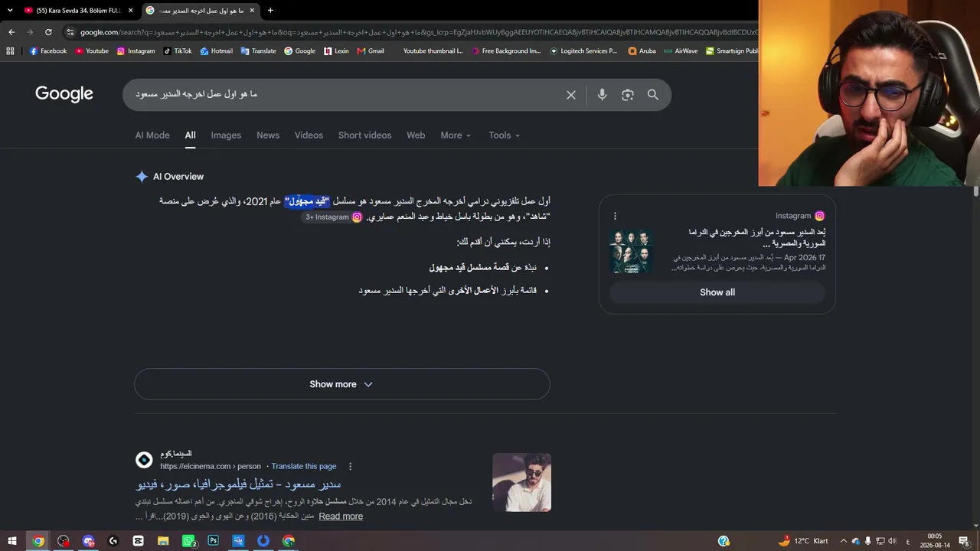Click Show all on the sources card
Screen dimensions: 980x551
[717, 292]
